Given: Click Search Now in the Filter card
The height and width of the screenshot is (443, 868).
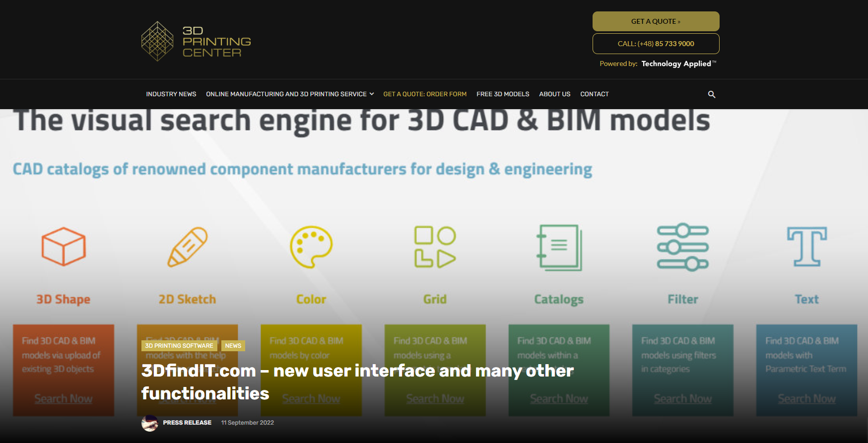Looking at the screenshot, I should point(683,399).
